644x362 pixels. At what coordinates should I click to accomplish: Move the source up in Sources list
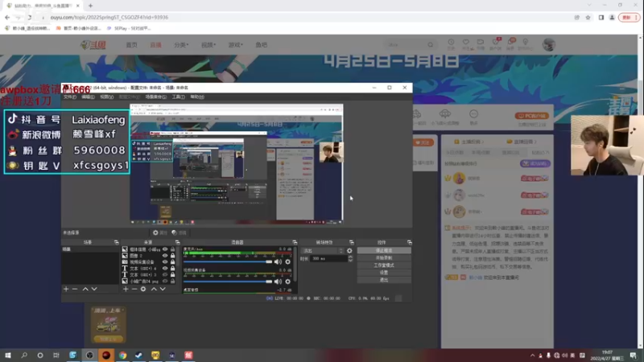pos(154,289)
